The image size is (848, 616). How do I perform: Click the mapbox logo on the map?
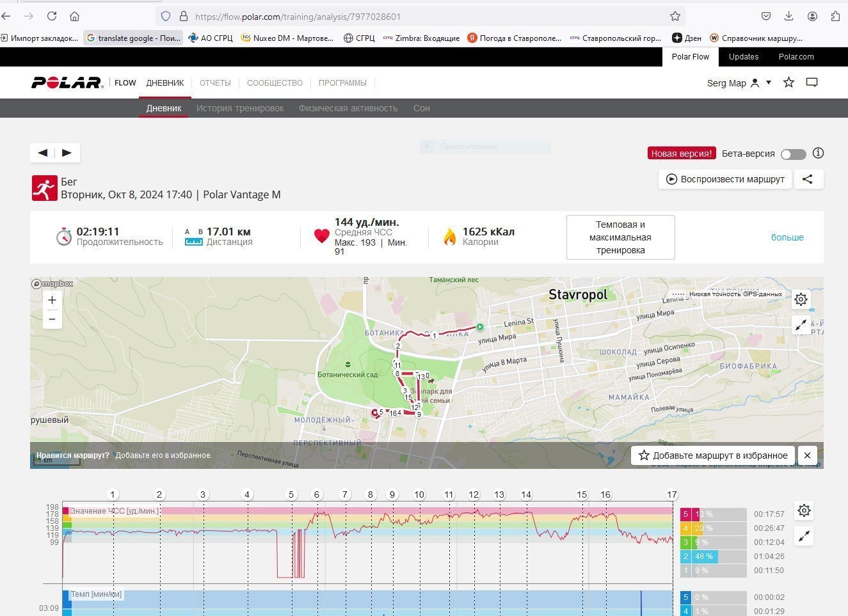[x=52, y=284]
